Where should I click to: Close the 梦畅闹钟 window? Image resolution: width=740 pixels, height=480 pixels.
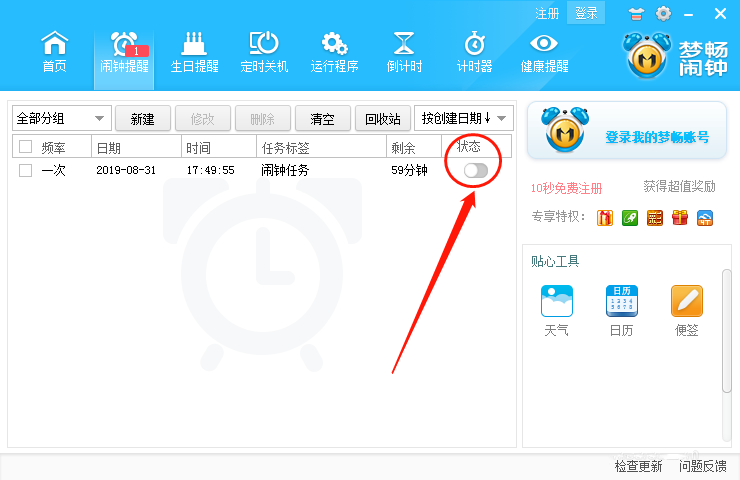720,14
